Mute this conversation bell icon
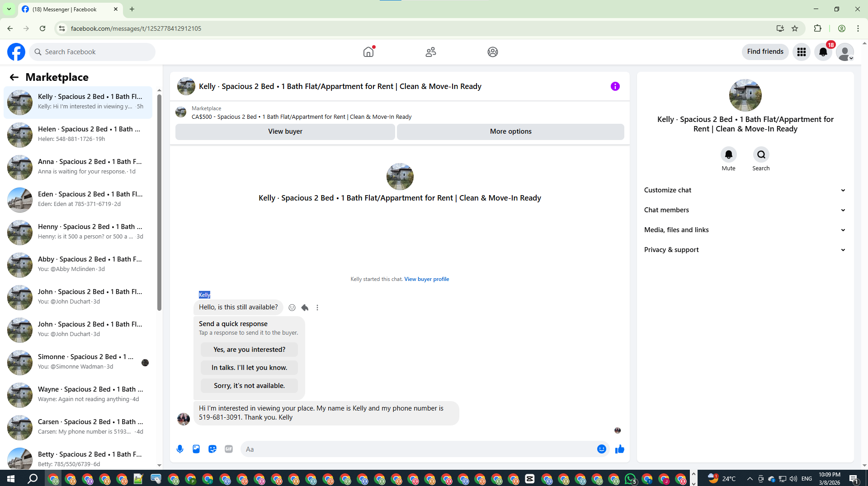This screenshot has width=868, height=486. point(728,154)
